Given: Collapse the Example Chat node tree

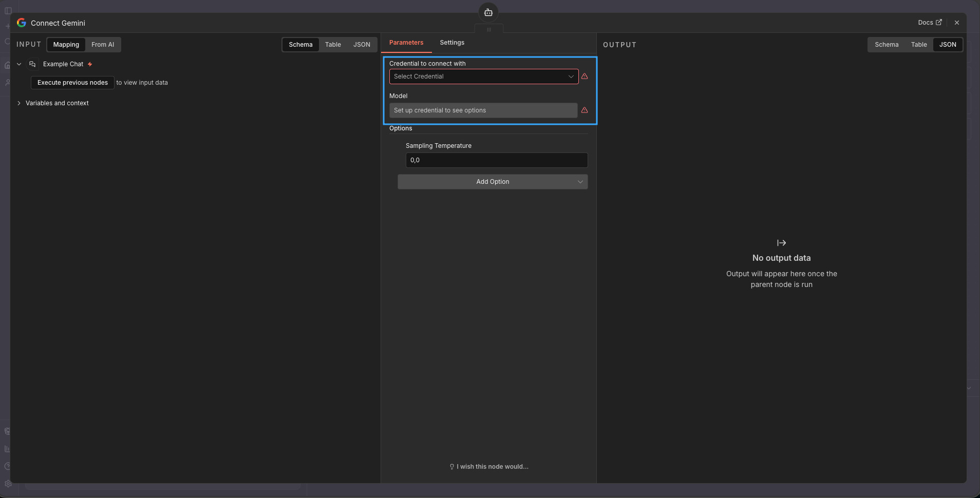Looking at the screenshot, I should tap(19, 64).
